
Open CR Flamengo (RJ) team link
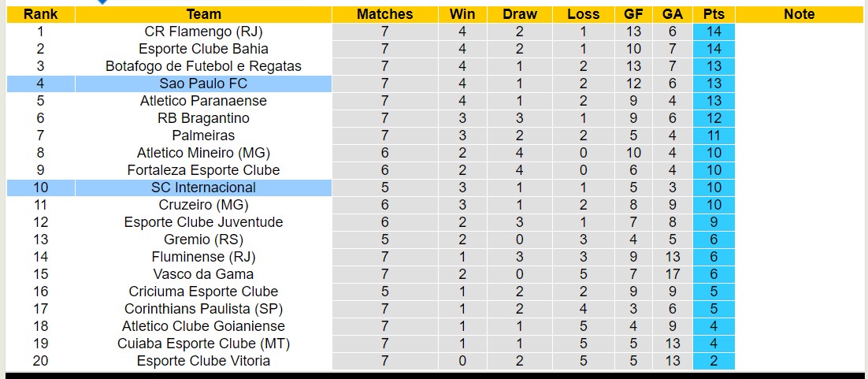(203, 32)
